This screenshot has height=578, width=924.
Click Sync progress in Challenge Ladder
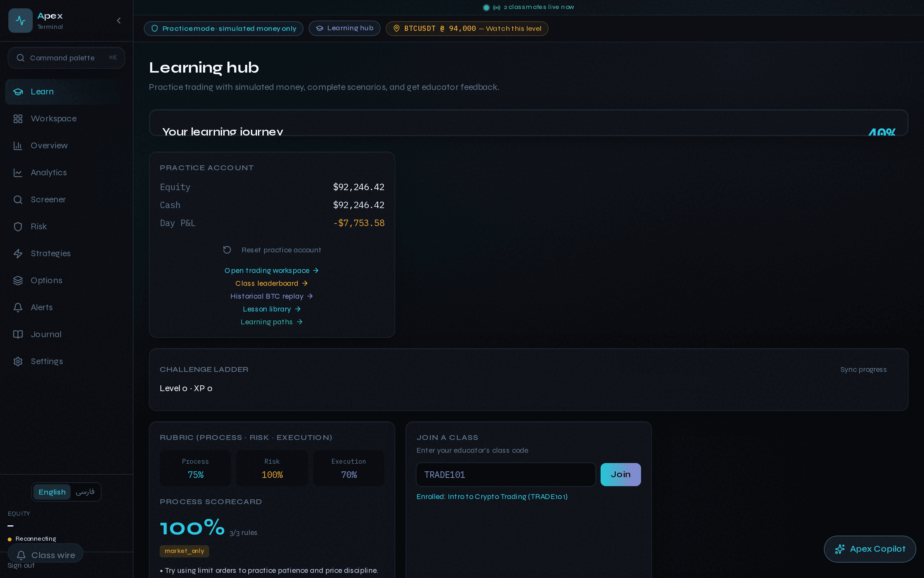pos(863,369)
